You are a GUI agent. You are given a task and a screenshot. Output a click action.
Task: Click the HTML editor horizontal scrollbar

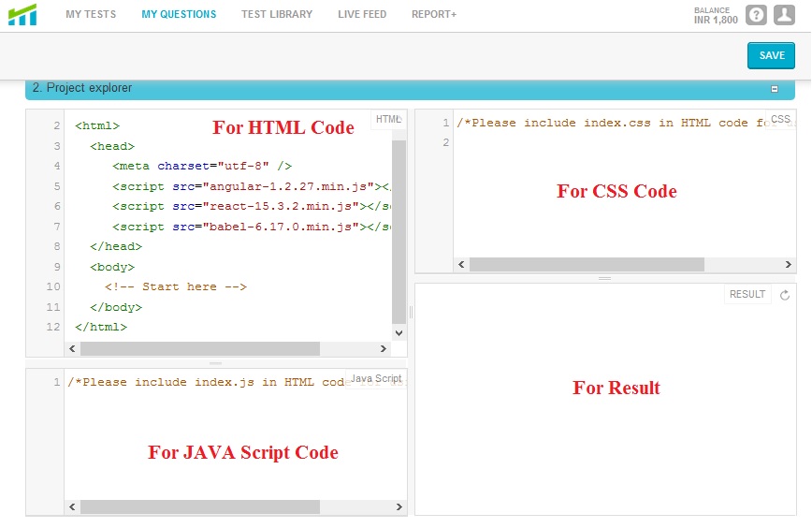pos(200,348)
